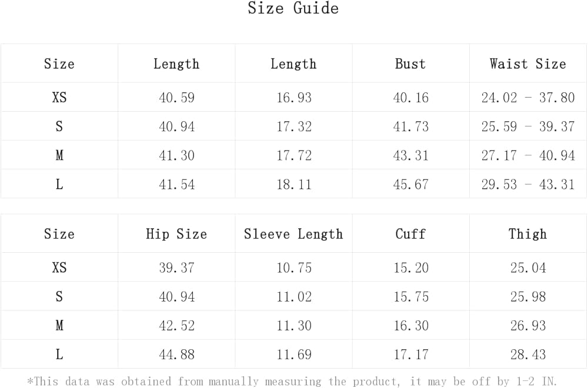The height and width of the screenshot is (388, 588).
Task: Select the Cuff column header
Action: 410,234
